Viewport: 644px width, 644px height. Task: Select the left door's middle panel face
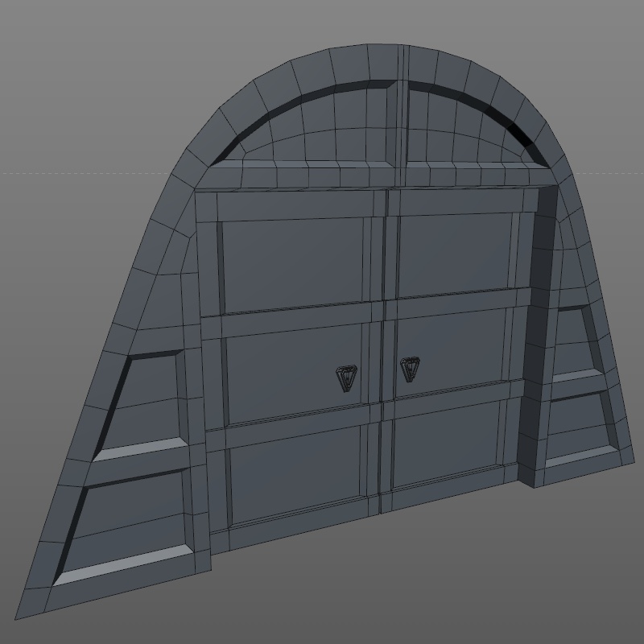click(294, 373)
